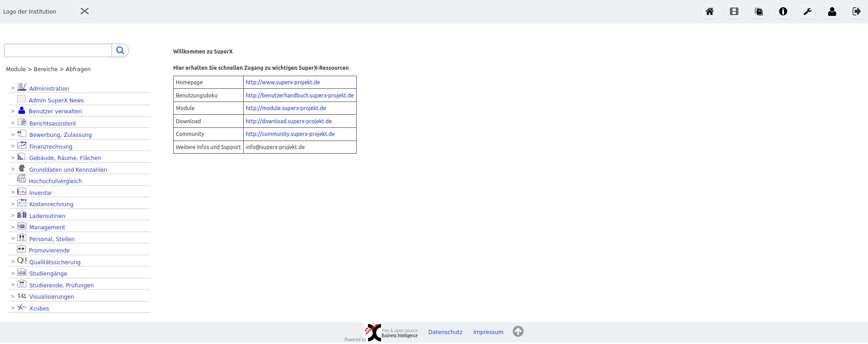Open the benutzerhandbuch.superx-projekt.de link

click(x=299, y=96)
